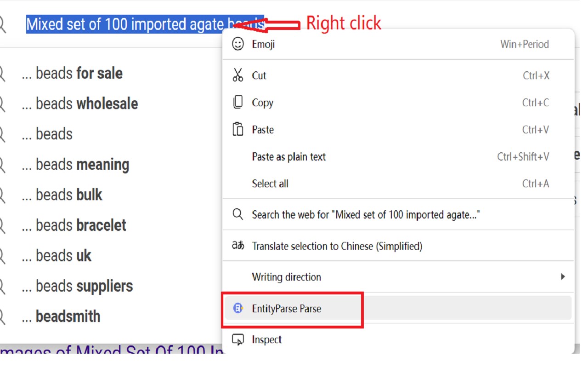
Task: Click the Emoji smiley icon
Action: pyautogui.click(x=238, y=44)
